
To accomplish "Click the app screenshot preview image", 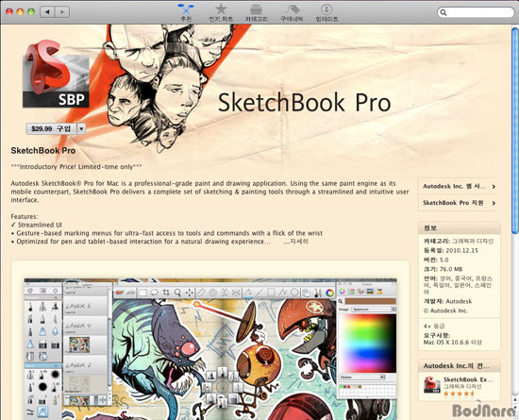I will click(210, 349).
